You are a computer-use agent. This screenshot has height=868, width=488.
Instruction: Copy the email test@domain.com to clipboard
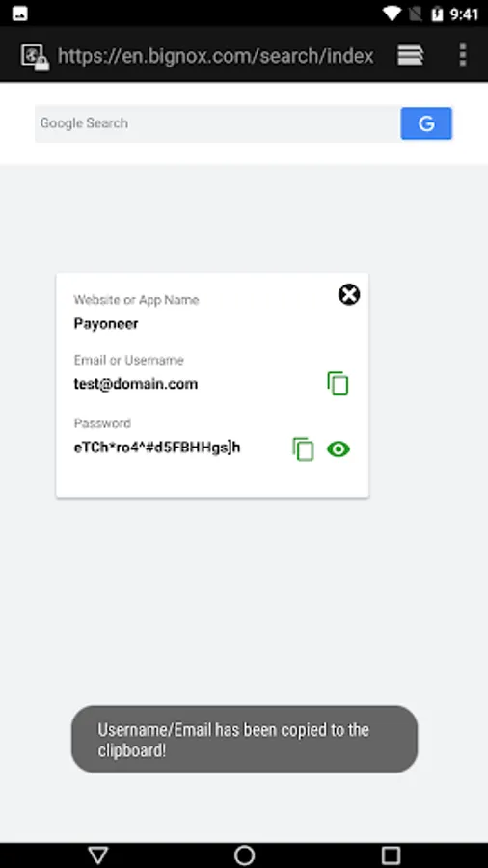[338, 384]
